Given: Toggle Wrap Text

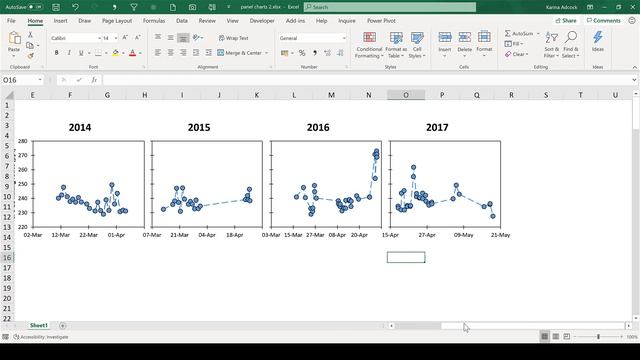Looking at the screenshot, I should [x=233, y=38].
